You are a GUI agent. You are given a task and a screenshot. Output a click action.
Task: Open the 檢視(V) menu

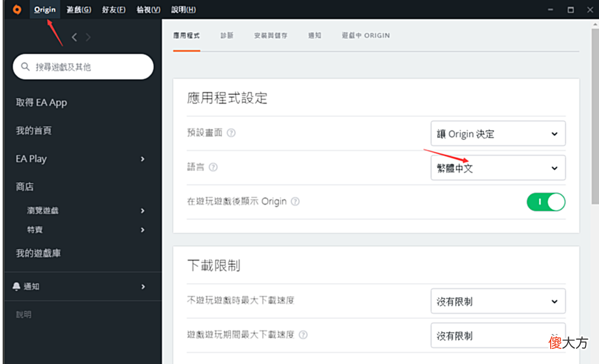148,10
